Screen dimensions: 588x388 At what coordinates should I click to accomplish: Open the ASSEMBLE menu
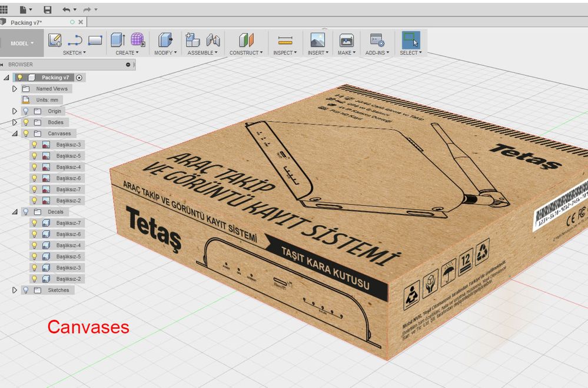tap(202, 53)
